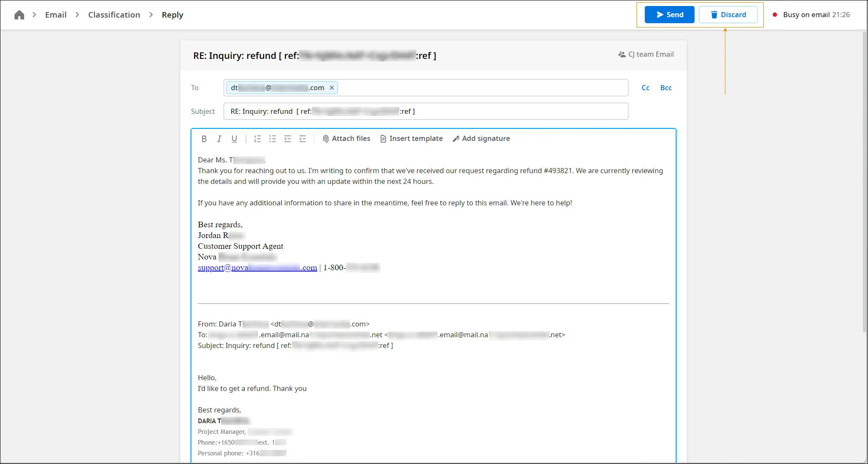868x464 pixels.
Task: Decrease paragraph indent
Action: [x=303, y=139]
